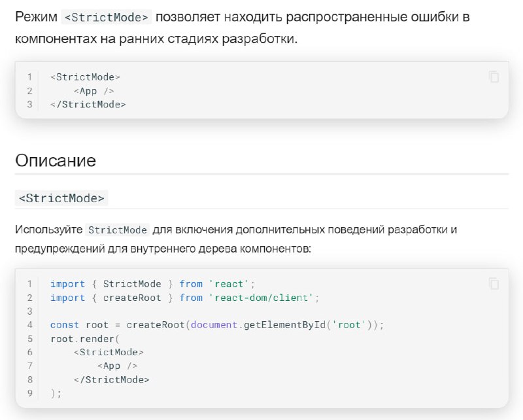The height and width of the screenshot is (420, 523).
Task: Click line number 1 of first code block
Action: pos(29,77)
